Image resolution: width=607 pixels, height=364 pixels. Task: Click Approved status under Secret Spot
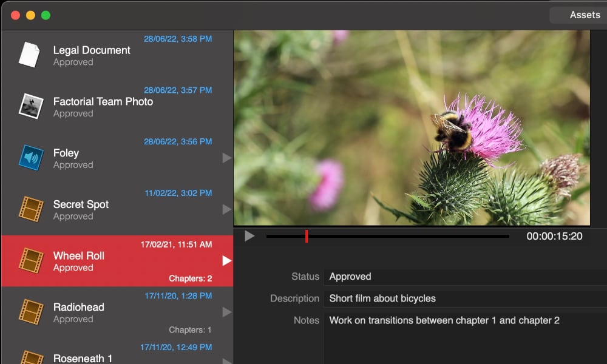(x=73, y=217)
